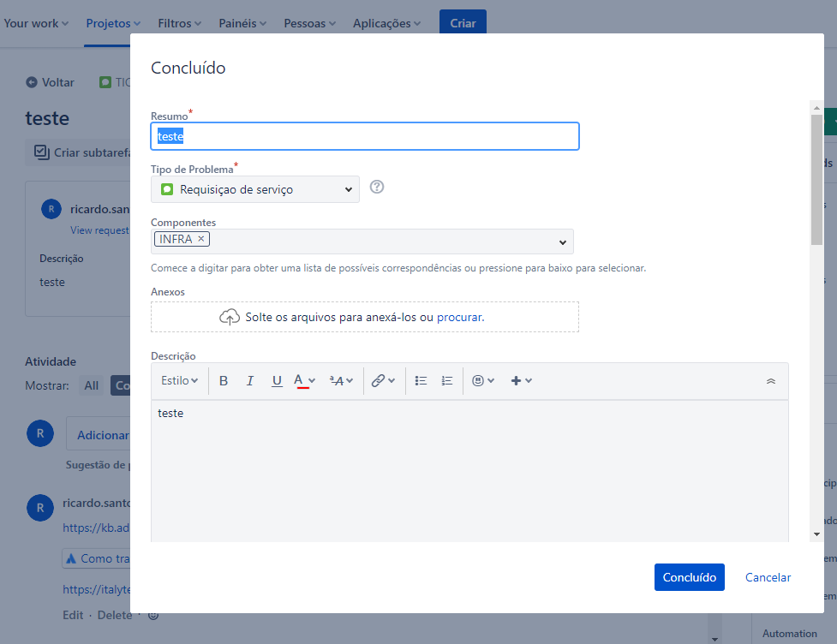Click the Automation panel label
Image resolution: width=837 pixels, height=644 pixels.
790,634
